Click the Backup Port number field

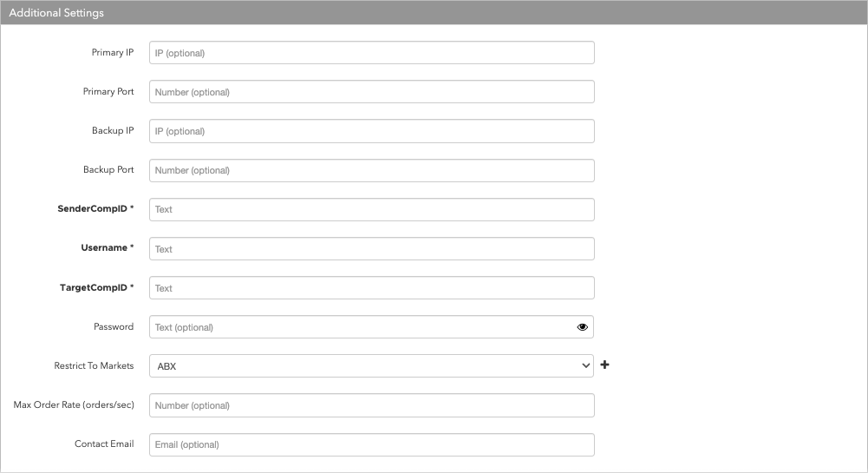click(x=372, y=171)
